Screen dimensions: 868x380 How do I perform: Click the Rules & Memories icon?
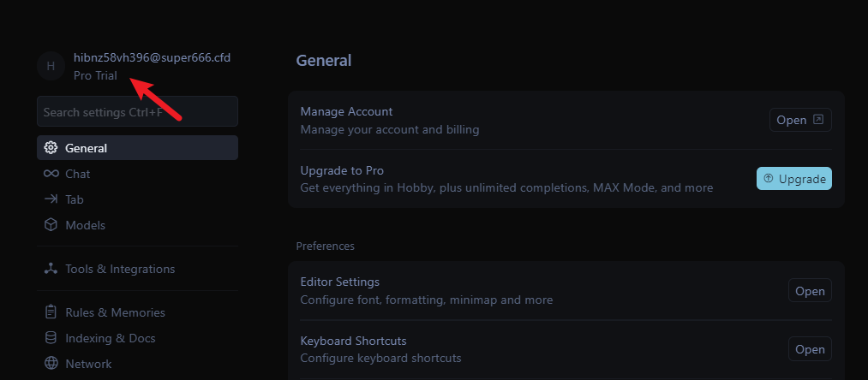pyautogui.click(x=51, y=312)
